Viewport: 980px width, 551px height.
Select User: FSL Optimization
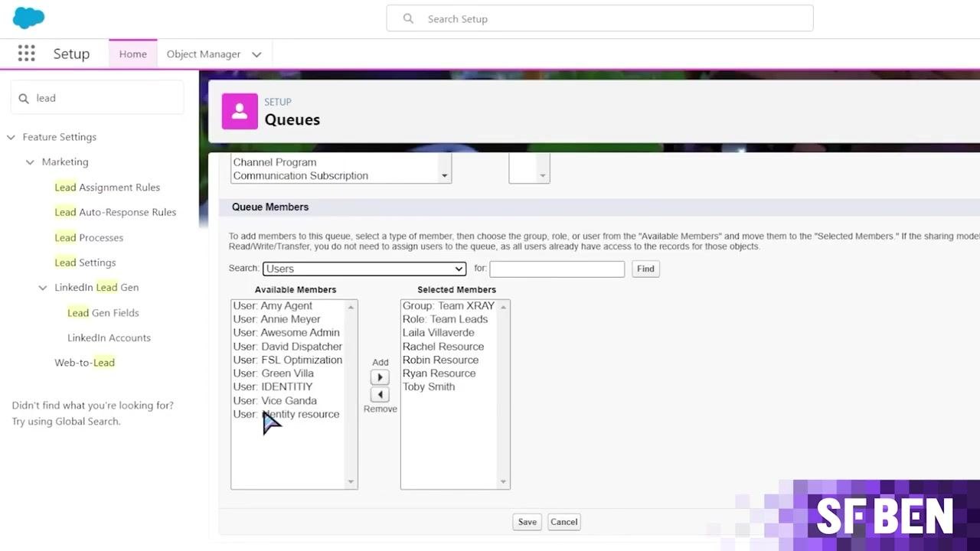point(288,360)
